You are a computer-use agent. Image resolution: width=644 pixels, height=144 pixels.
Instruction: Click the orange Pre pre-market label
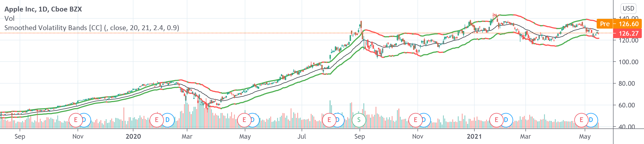point(605,24)
